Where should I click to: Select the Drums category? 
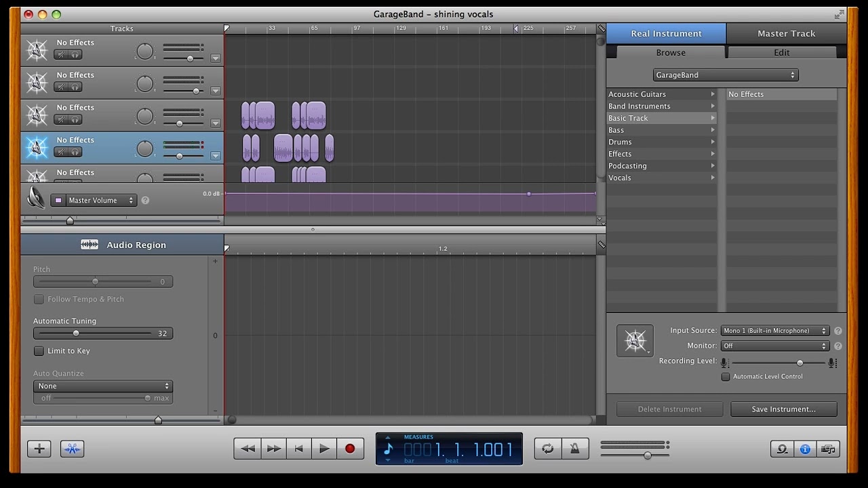pyautogui.click(x=662, y=142)
